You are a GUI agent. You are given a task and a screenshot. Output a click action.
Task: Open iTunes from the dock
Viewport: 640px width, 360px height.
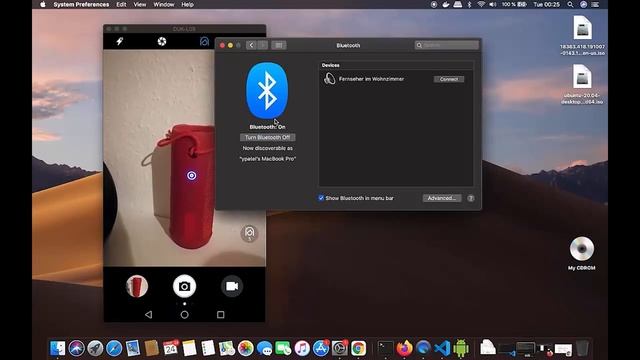click(x=302, y=348)
